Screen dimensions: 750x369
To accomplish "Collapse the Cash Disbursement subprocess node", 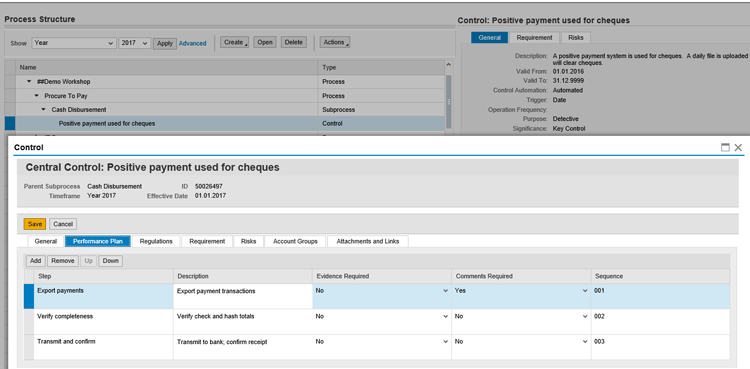I will click(x=44, y=110).
